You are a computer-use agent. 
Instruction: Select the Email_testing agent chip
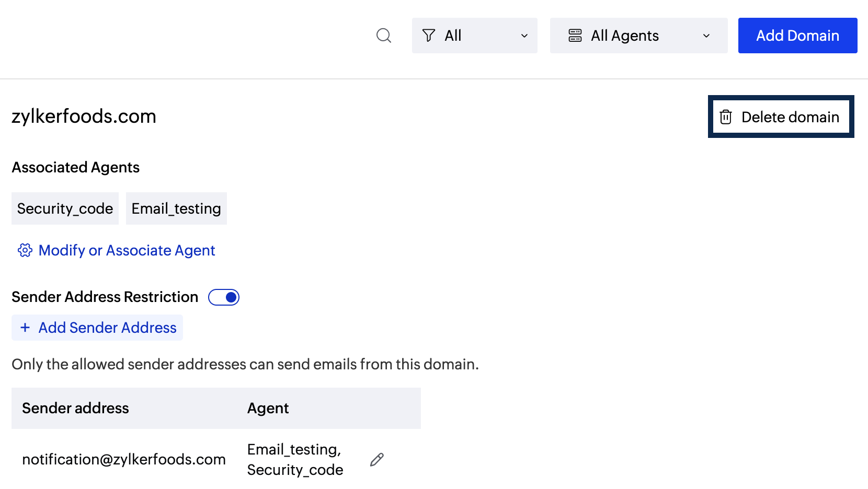(176, 208)
